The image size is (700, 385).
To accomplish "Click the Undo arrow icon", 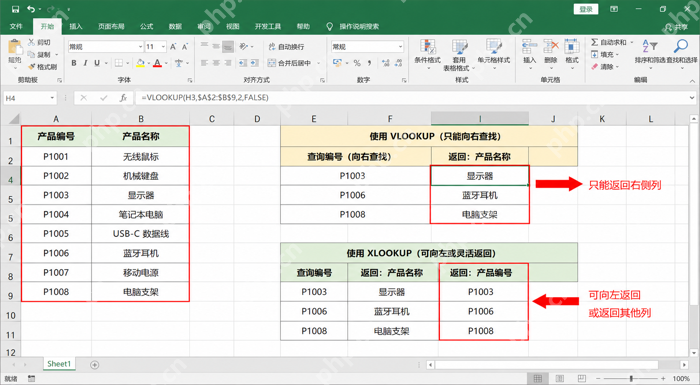I will click(31, 9).
